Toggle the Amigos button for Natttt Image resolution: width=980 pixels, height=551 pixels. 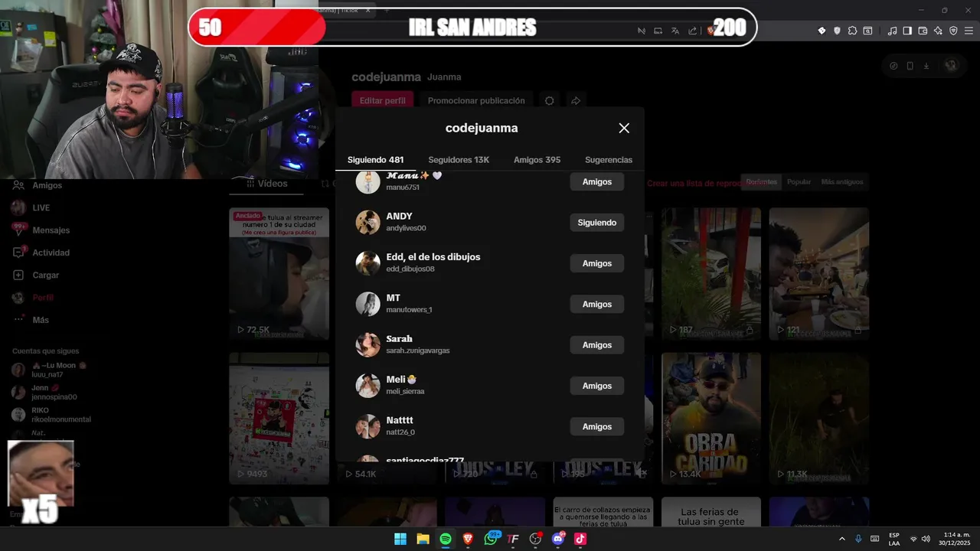(596, 426)
